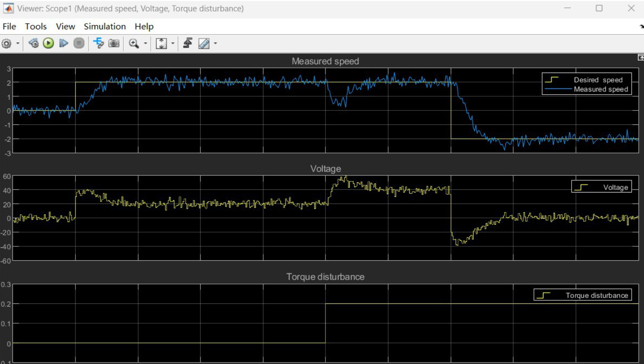Take a snapshot of the scope display
The image size is (644, 364).
tap(114, 43)
